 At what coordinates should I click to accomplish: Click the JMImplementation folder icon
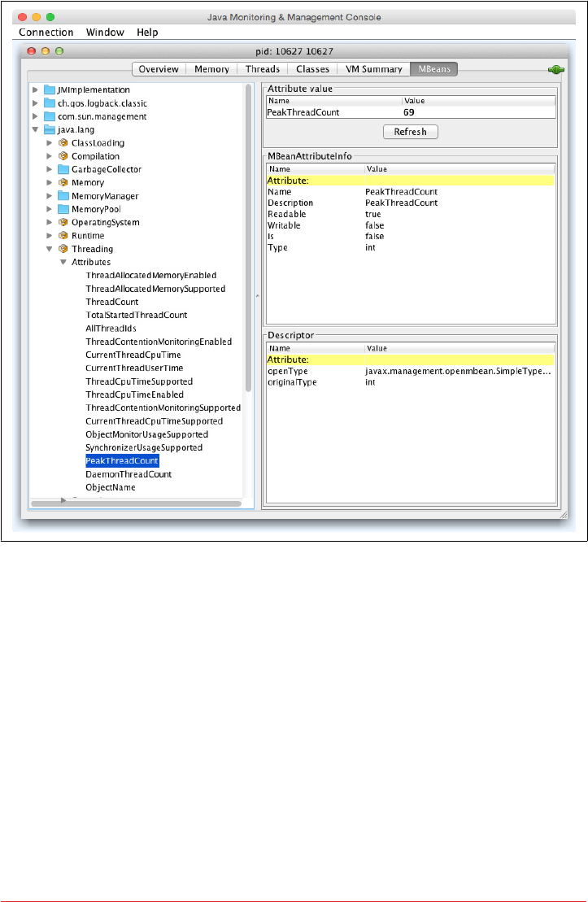tap(50, 89)
